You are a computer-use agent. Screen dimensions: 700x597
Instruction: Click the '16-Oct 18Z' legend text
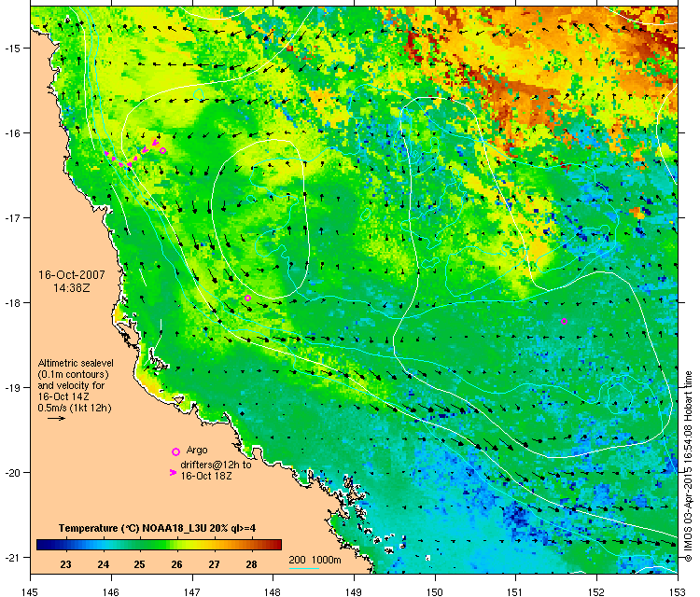(206, 476)
